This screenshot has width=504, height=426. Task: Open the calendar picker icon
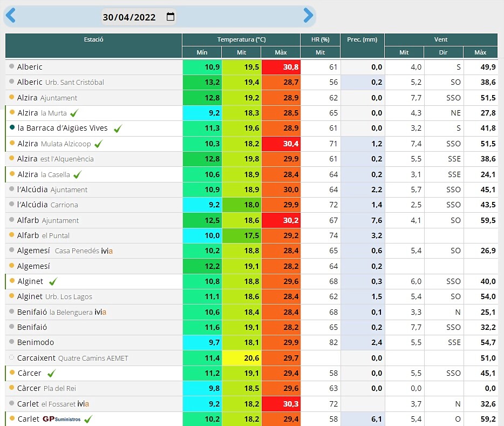pyautogui.click(x=171, y=16)
